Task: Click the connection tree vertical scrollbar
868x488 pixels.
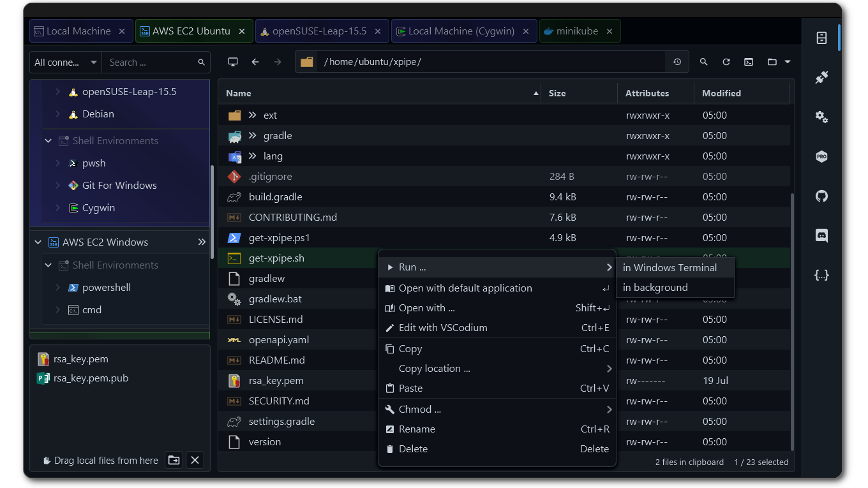Action: (212, 212)
